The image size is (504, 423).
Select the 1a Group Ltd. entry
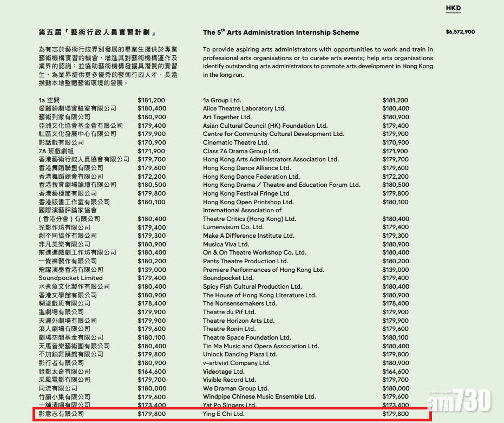click(222, 100)
